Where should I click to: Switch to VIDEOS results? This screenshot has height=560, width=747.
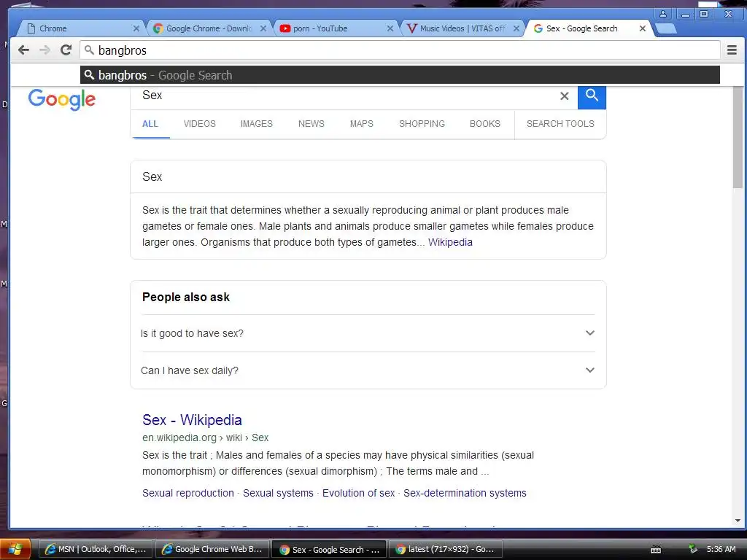coord(200,124)
